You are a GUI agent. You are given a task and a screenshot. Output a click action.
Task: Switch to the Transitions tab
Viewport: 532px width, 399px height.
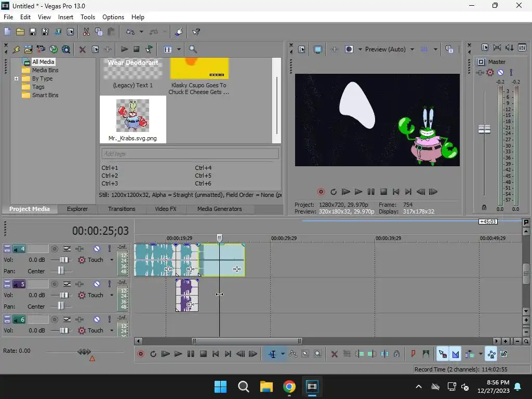(x=122, y=209)
